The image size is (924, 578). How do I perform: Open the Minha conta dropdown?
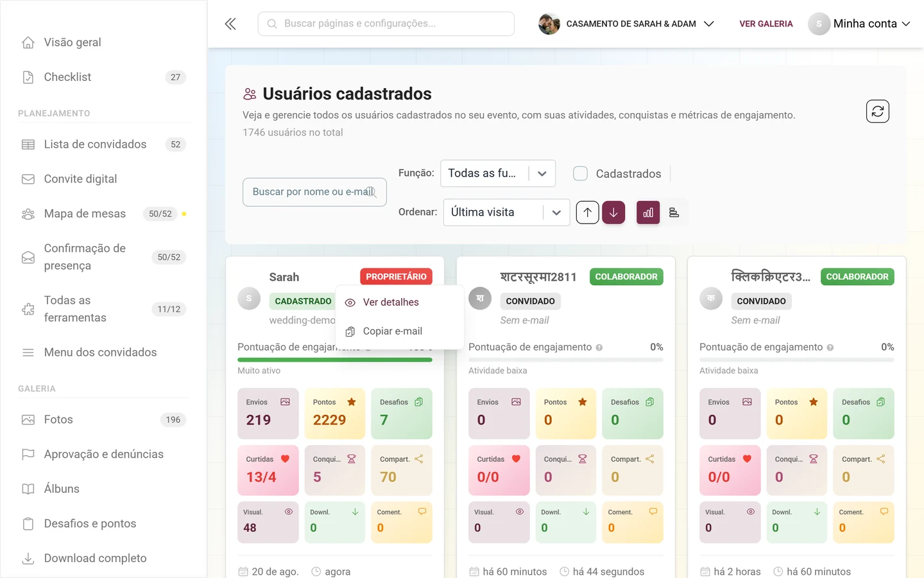[x=859, y=24]
